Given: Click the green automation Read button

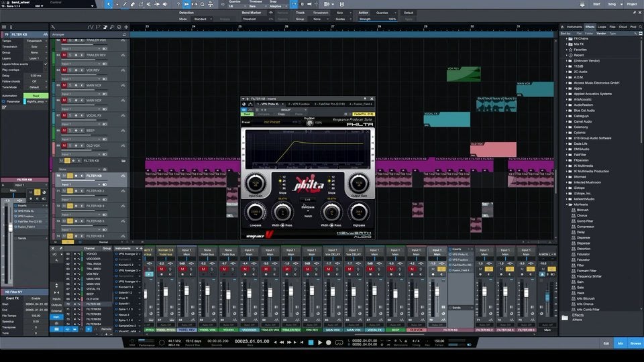Looking at the screenshot, I should (36, 96).
